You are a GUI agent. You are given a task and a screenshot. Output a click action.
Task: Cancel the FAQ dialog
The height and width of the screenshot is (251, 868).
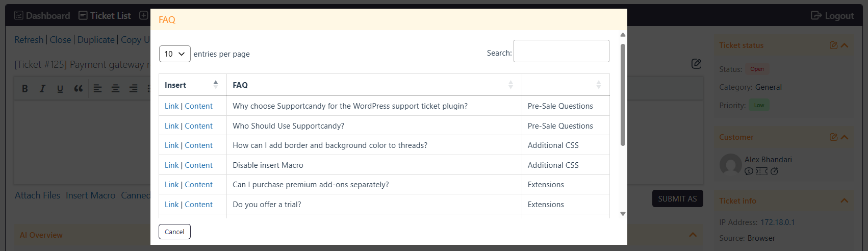coord(174,232)
